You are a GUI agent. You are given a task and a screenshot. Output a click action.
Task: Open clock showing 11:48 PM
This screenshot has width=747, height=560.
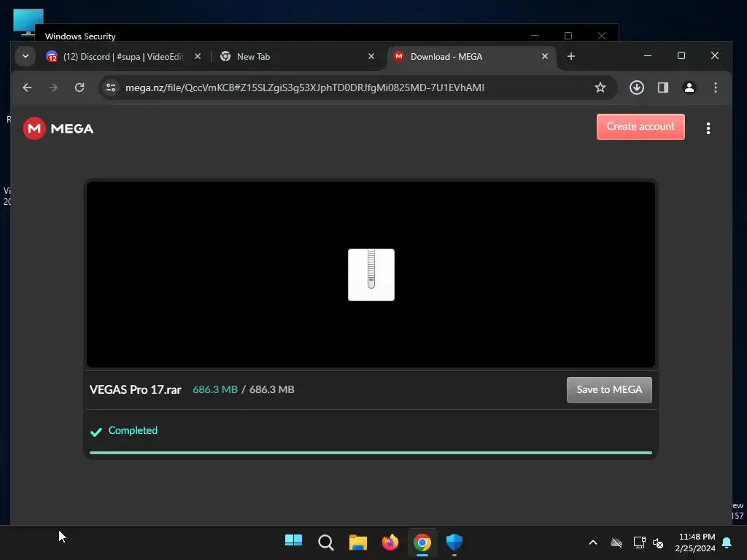[695, 542]
